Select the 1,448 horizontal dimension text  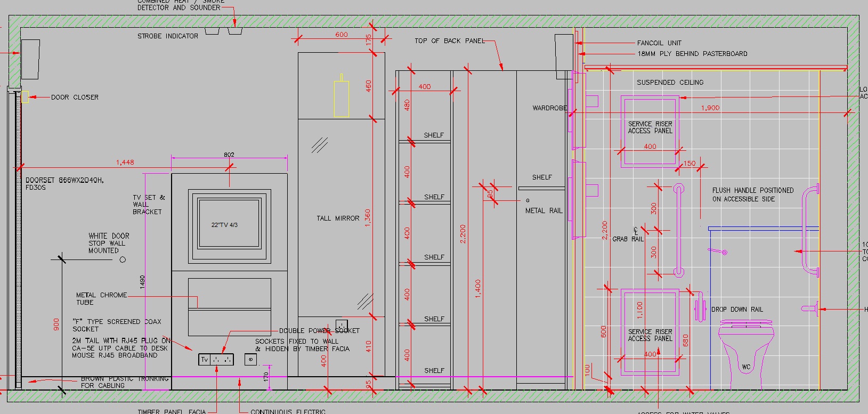point(125,162)
